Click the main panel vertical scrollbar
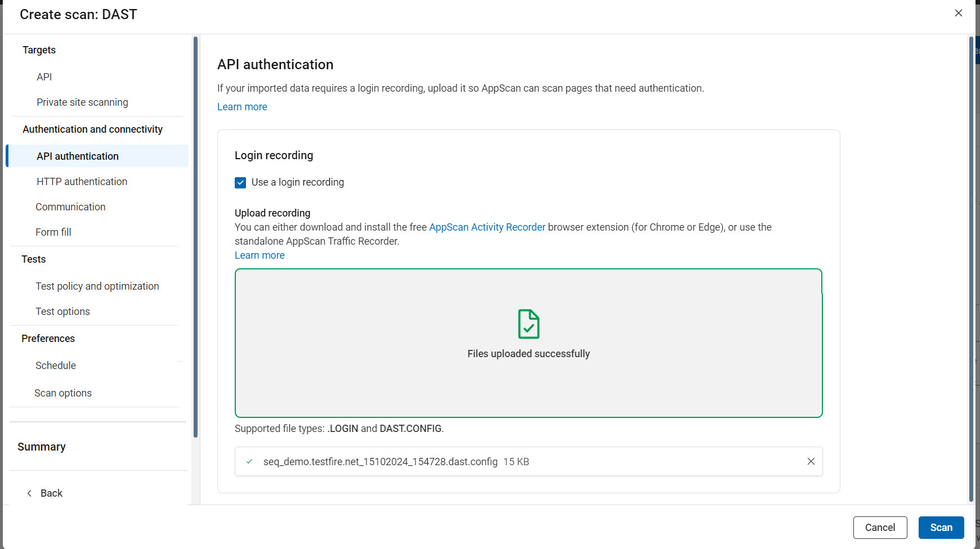 [971, 269]
